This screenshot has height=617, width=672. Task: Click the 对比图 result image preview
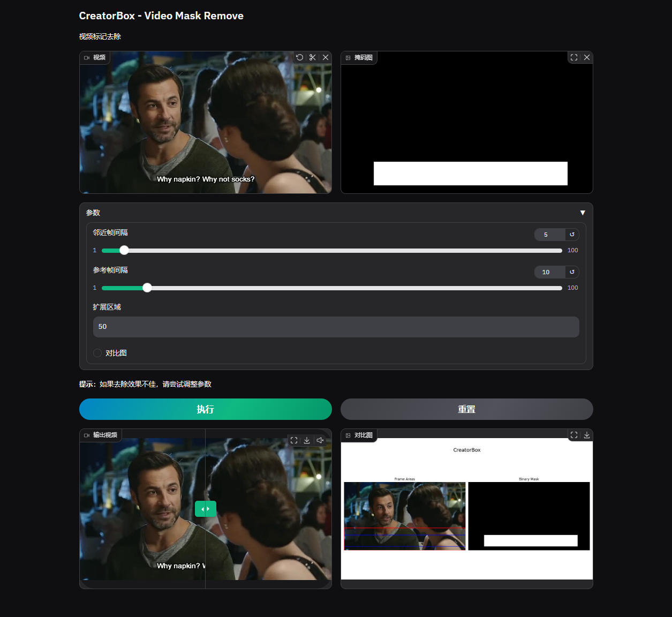tap(467, 509)
